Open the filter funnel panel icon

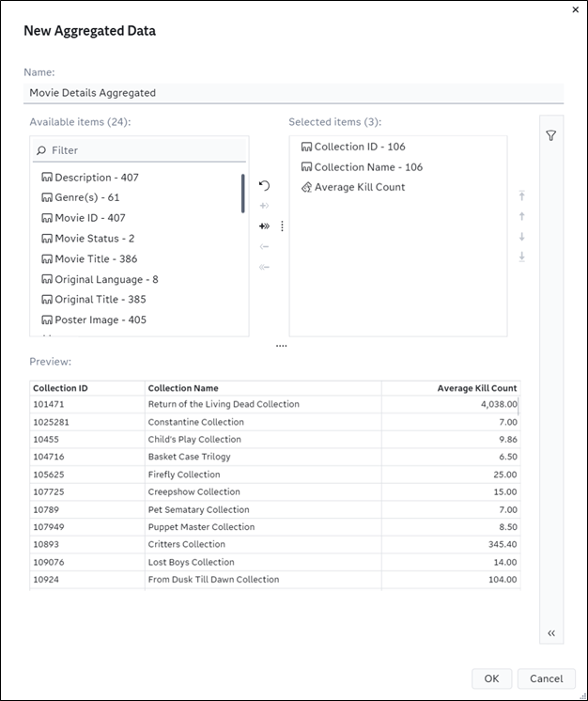[x=551, y=135]
